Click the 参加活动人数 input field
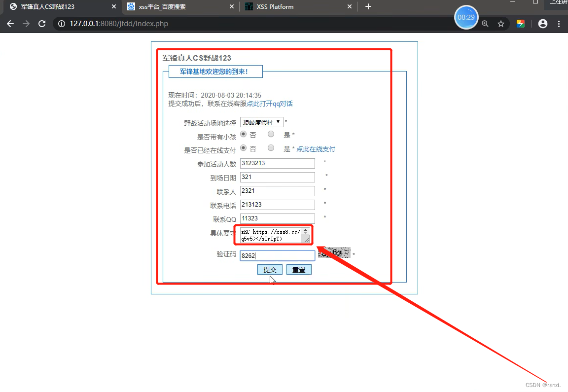Image resolution: width=568 pixels, height=392 pixels. point(278,163)
